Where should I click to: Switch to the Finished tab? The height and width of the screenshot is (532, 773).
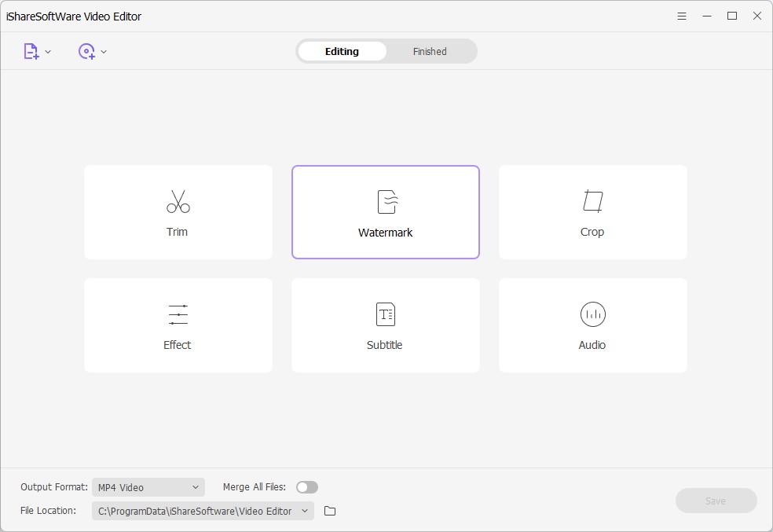tap(430, 52)
